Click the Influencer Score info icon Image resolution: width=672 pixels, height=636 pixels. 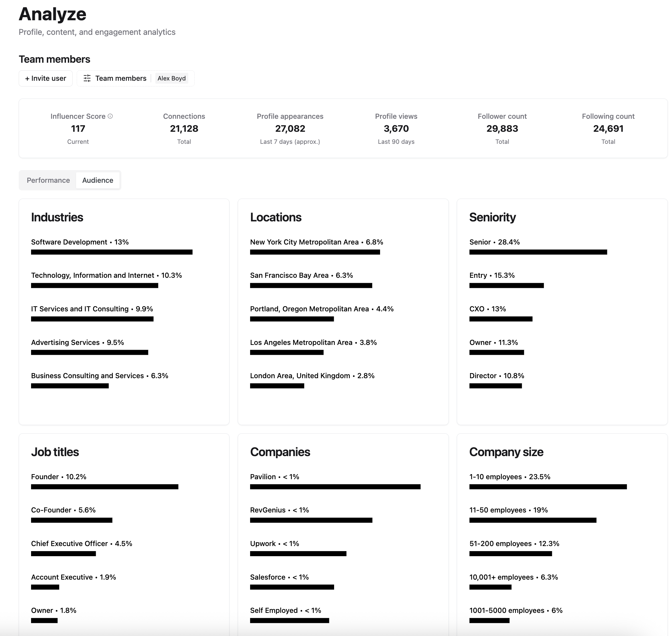[x=110, y=116]
